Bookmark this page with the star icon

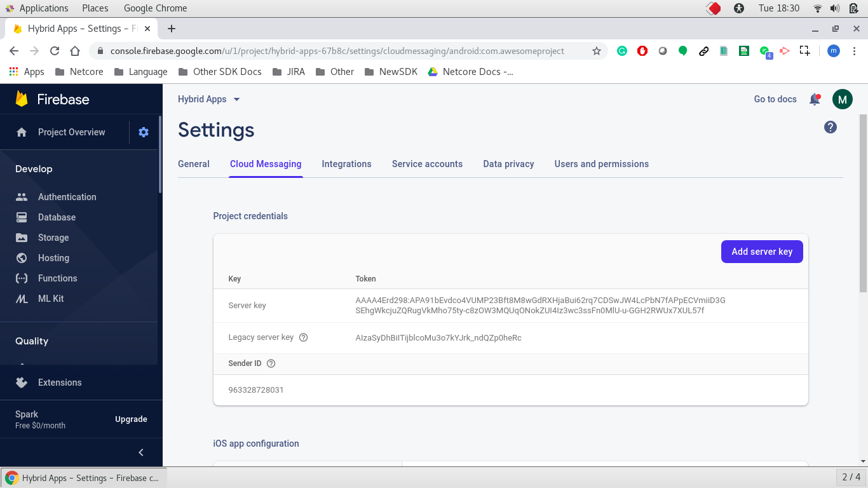pyautogui.click(x=596, y=51)
